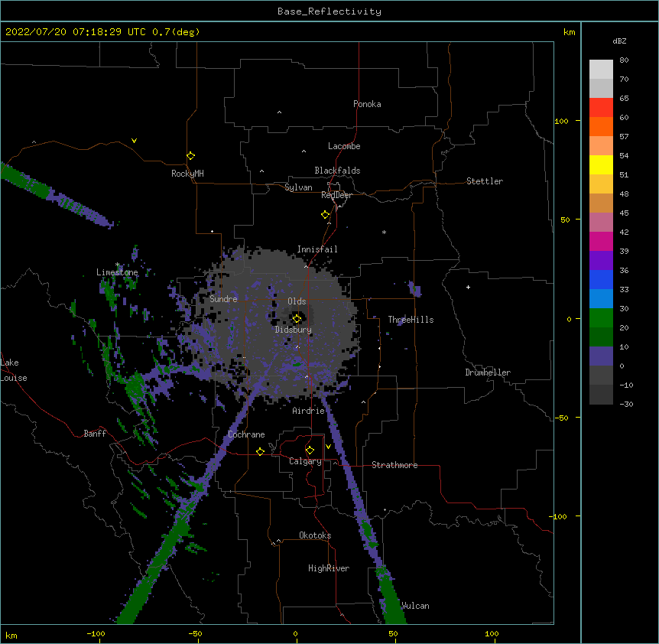Click the Lacombe city label

[x=344, y=146]
